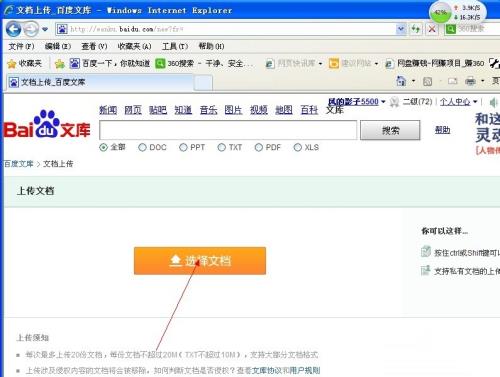Viewport: 500px width, 377px height.
Task: Open the 文件(F) menu
Action: 21,46
